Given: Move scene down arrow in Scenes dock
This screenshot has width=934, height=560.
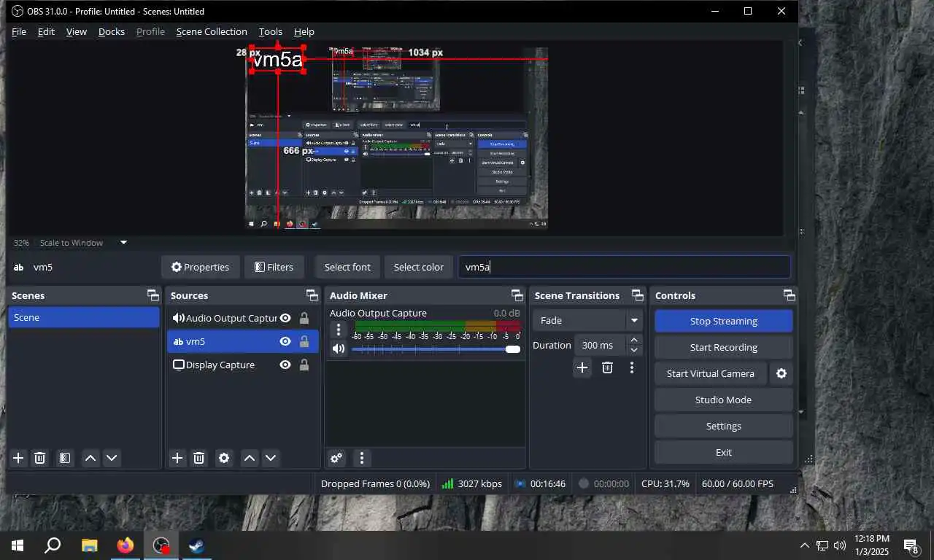Looking at the screenshot, I should pyautogui.click(x=112, y=458).
